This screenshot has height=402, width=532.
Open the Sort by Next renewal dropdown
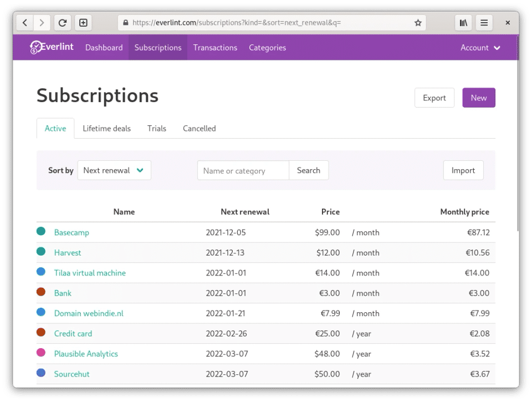coord(114,170)
